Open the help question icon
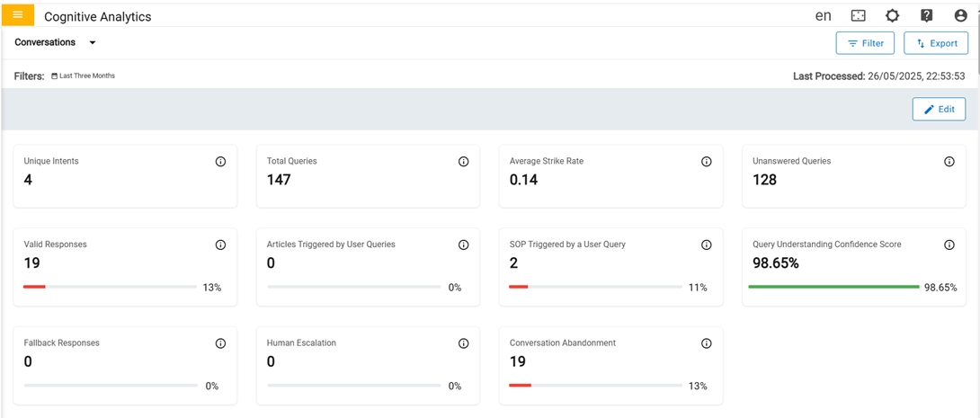The image size is (980, 418). (926, 16)
